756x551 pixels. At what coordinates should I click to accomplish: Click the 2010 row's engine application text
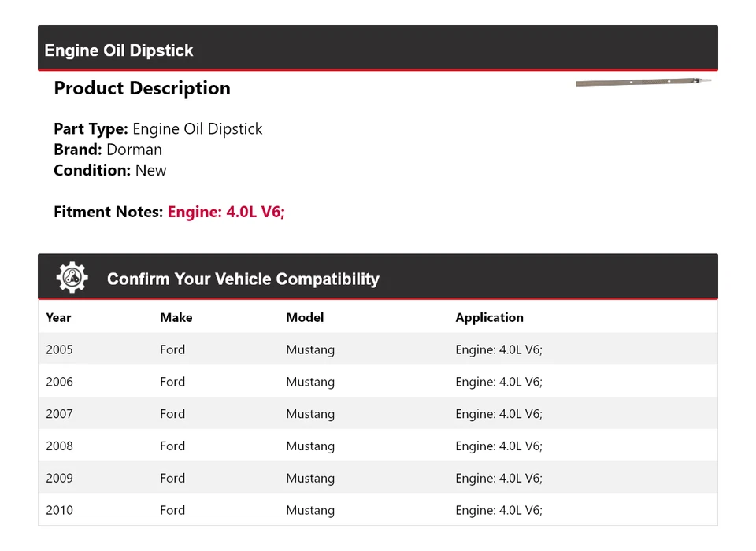498,511
